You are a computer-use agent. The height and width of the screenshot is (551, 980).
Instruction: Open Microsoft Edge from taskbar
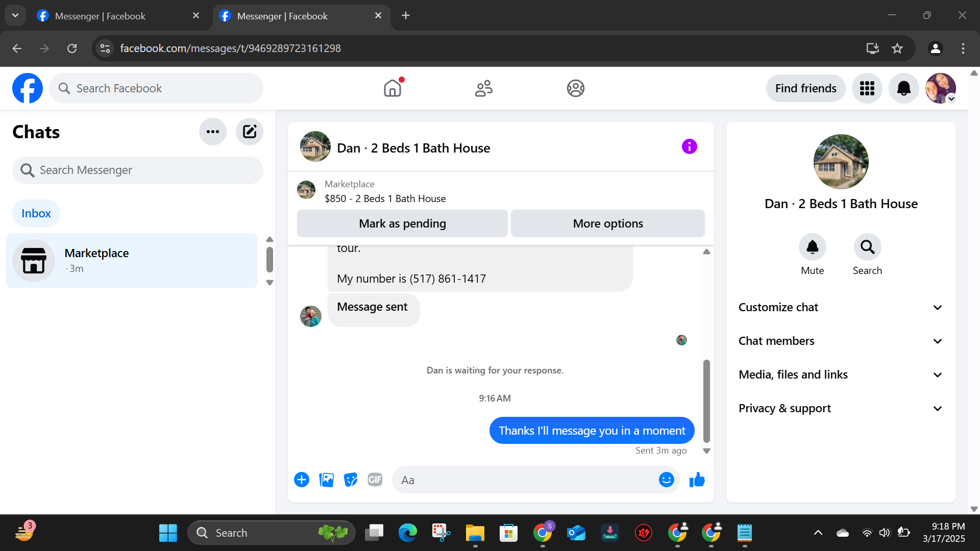click(408, 533)
